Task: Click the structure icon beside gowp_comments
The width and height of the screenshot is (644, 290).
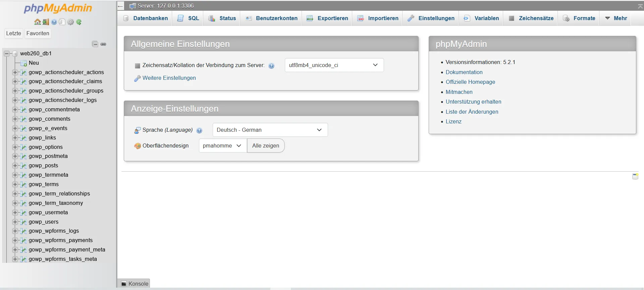Action: coord(23,119)
